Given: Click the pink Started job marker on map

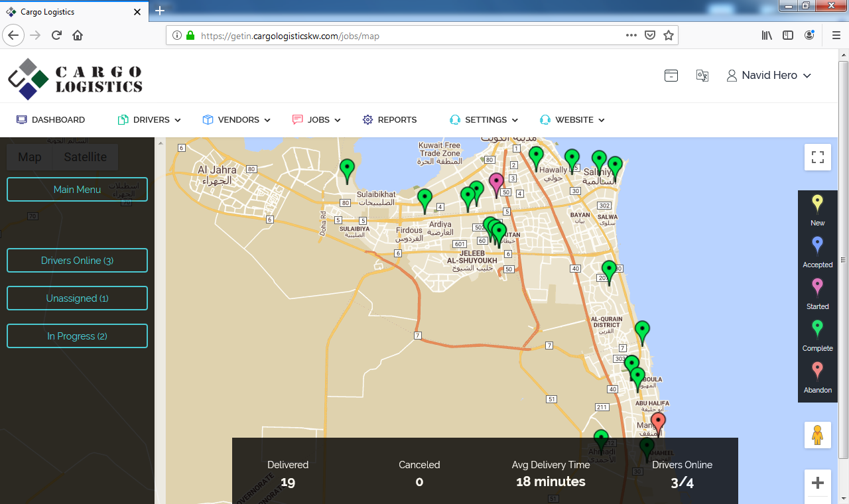Looking at the screenshot, I should 496,182.
